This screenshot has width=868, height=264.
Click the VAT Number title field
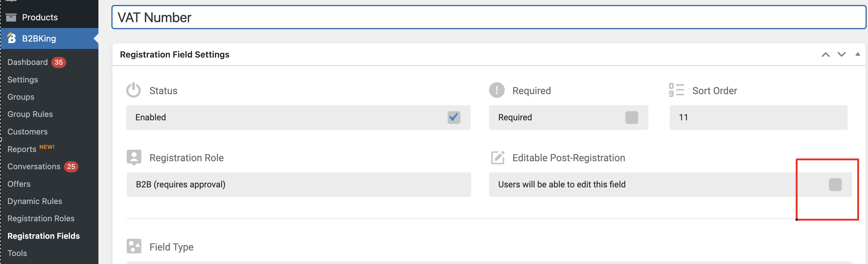click(488, 17)
